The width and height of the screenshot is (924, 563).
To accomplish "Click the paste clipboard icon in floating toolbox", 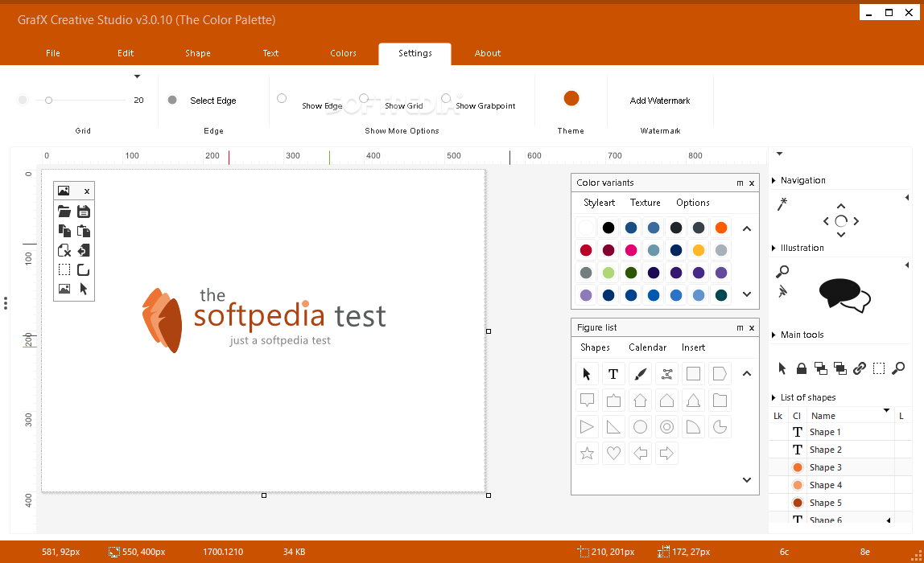I will tap(84, 231).
